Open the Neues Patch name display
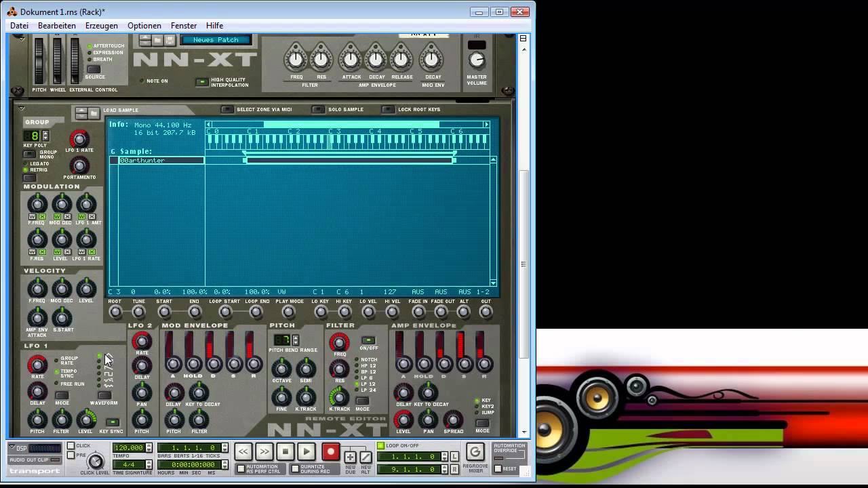This screenshot has width=868, height=488. [216, 40]
